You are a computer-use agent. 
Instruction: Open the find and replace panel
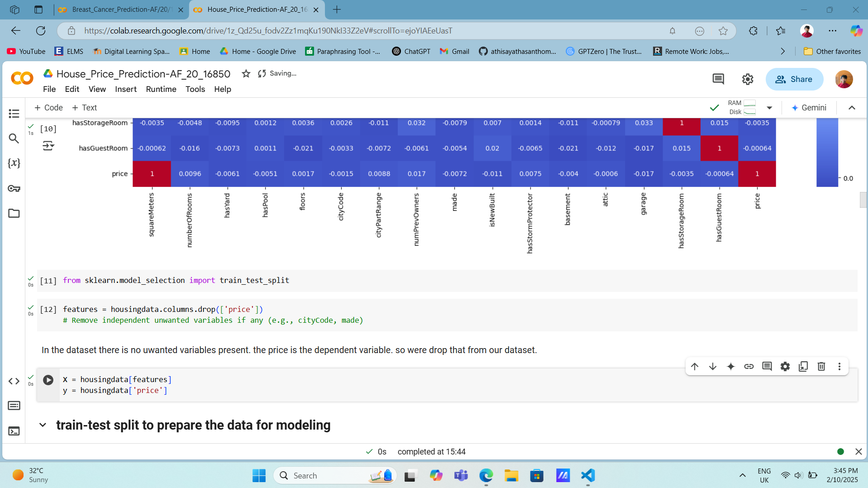click(14, 139)
